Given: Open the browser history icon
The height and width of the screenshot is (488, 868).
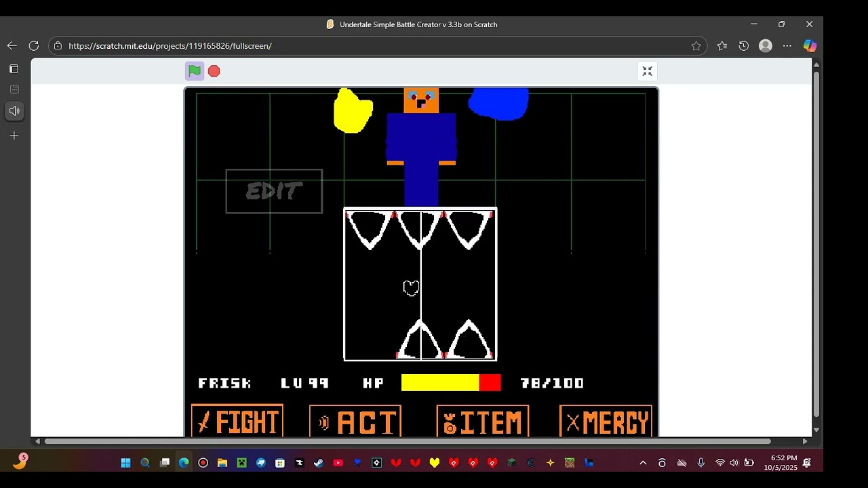Looking at the screenshot, I should (744, 45).
